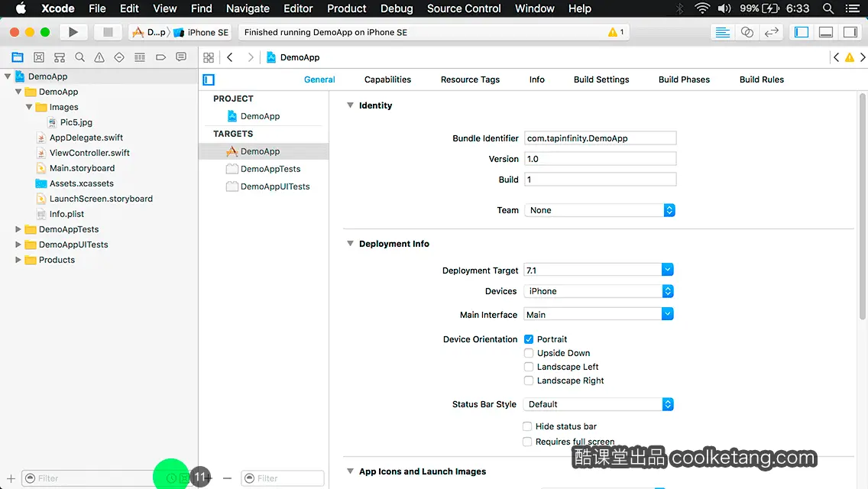Screen dimensions: 868x489
Task: Click the Version field
Action: (x=600, y=159)
